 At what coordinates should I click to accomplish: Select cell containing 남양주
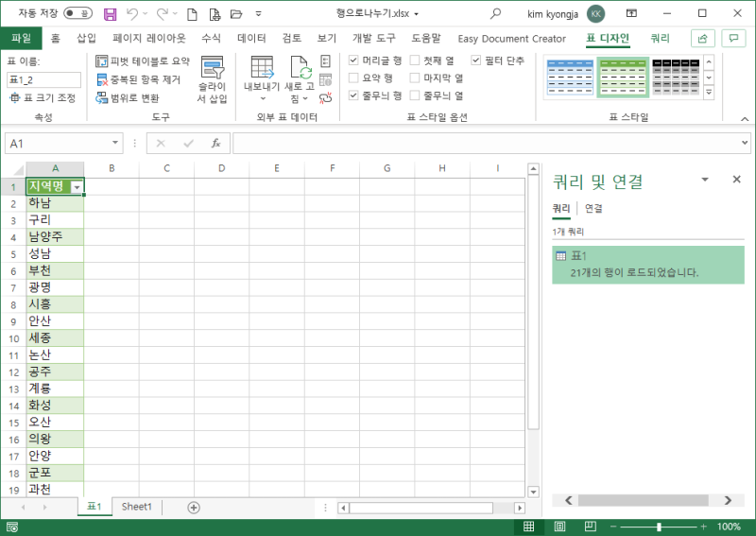tap(55, 237)
